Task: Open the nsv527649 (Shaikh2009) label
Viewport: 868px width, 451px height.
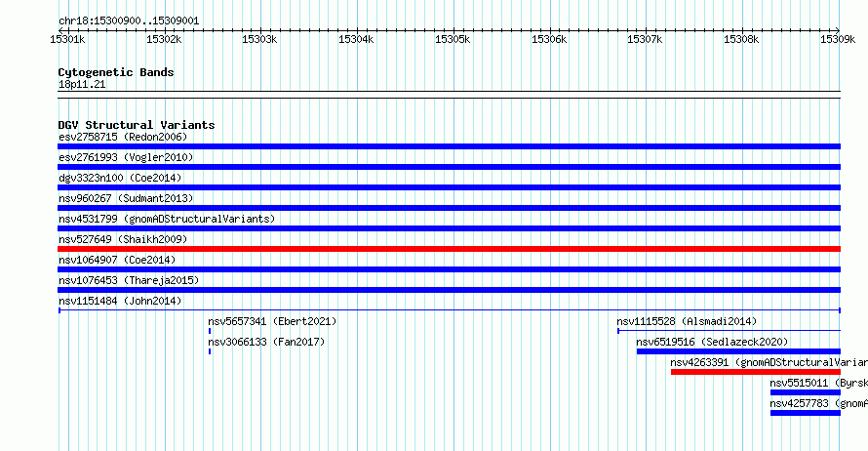Action: (x=123, y=239)
